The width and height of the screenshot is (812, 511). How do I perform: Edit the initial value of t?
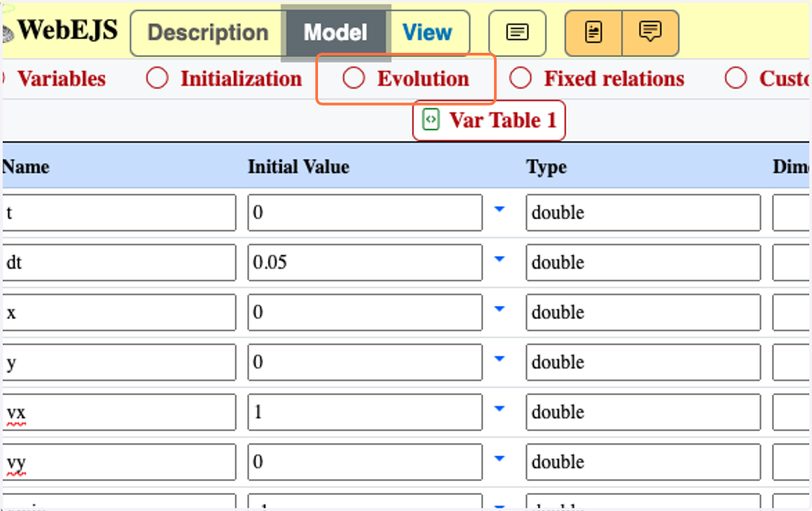click(x=365, y=213)
